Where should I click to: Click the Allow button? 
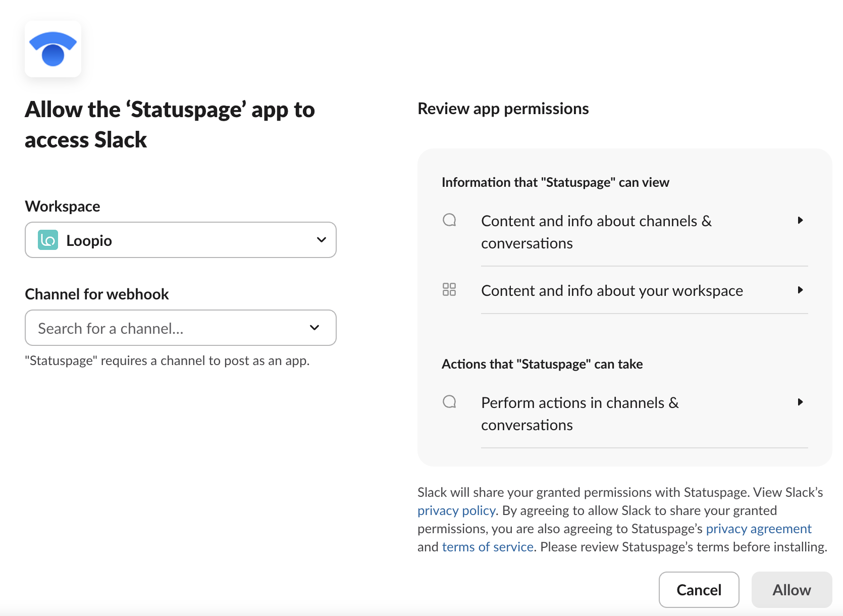[792, 590]
